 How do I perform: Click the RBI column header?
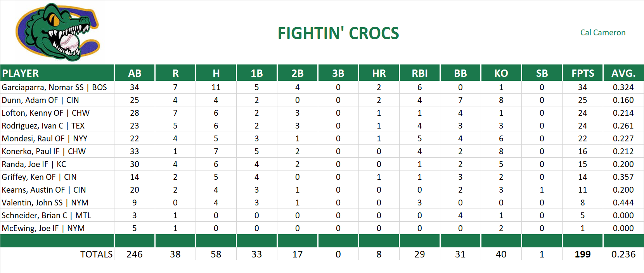pos(419,73)
